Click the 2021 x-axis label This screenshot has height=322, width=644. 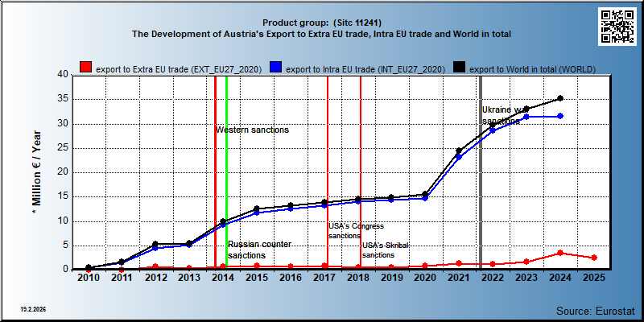tap(459, 278)
